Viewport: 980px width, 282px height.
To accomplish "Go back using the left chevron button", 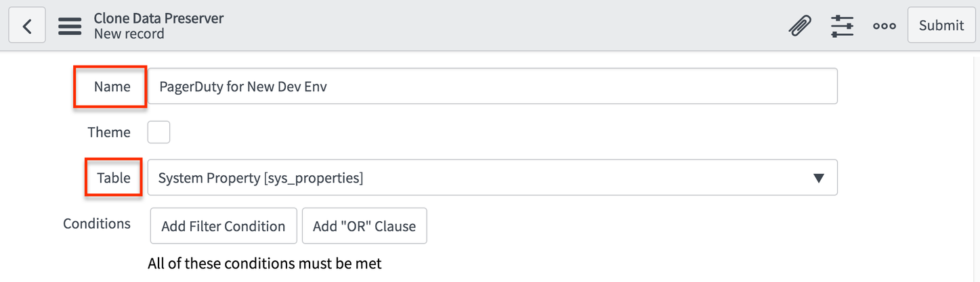I will pos(26,26).
